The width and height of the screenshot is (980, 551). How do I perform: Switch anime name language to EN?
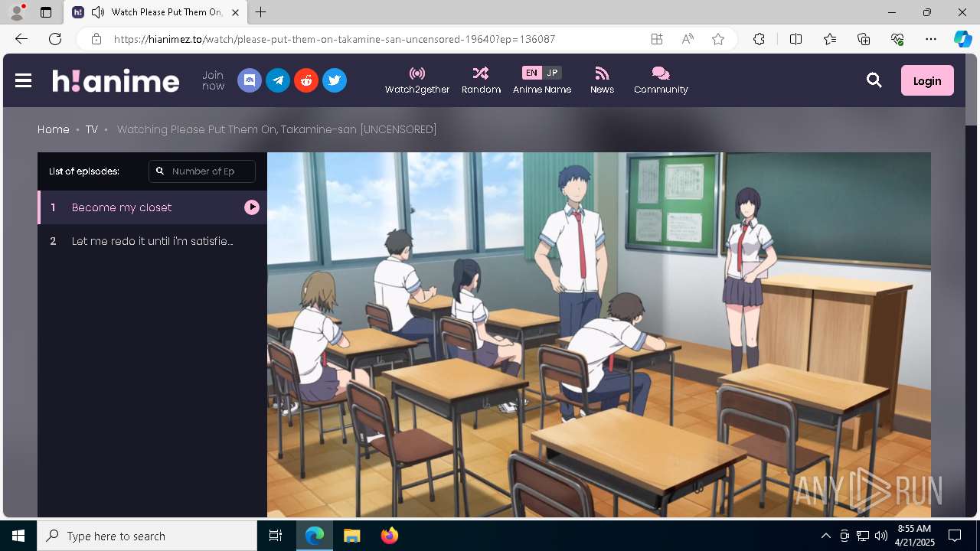[531, 73]
